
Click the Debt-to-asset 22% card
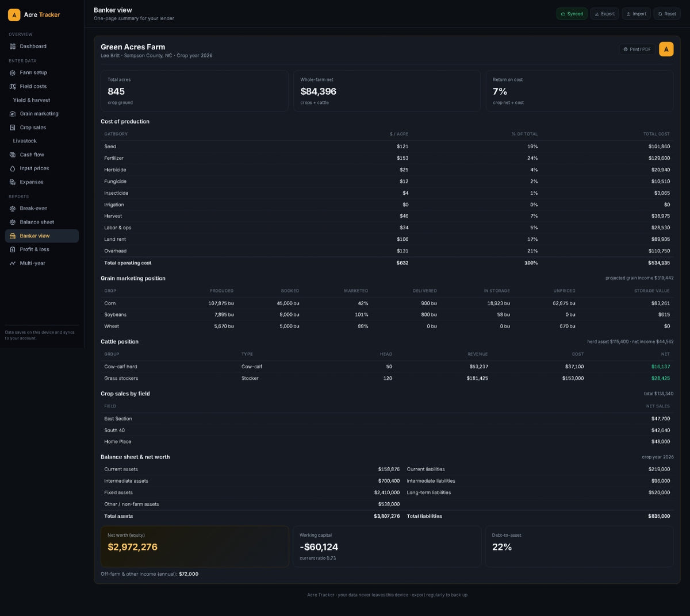579,546
